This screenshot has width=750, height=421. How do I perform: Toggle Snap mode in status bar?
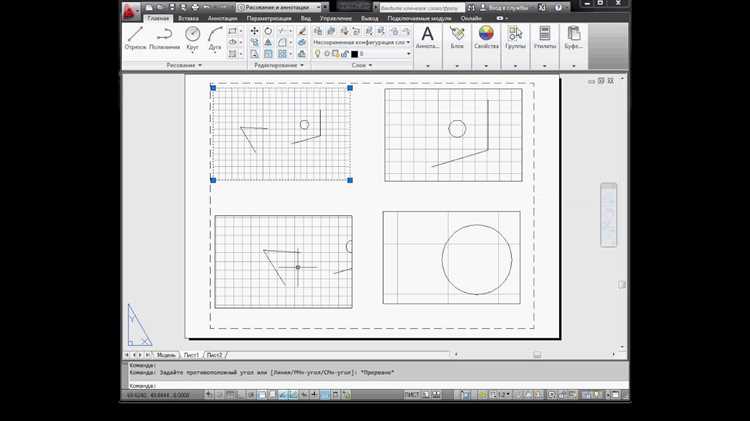[220, 395]
